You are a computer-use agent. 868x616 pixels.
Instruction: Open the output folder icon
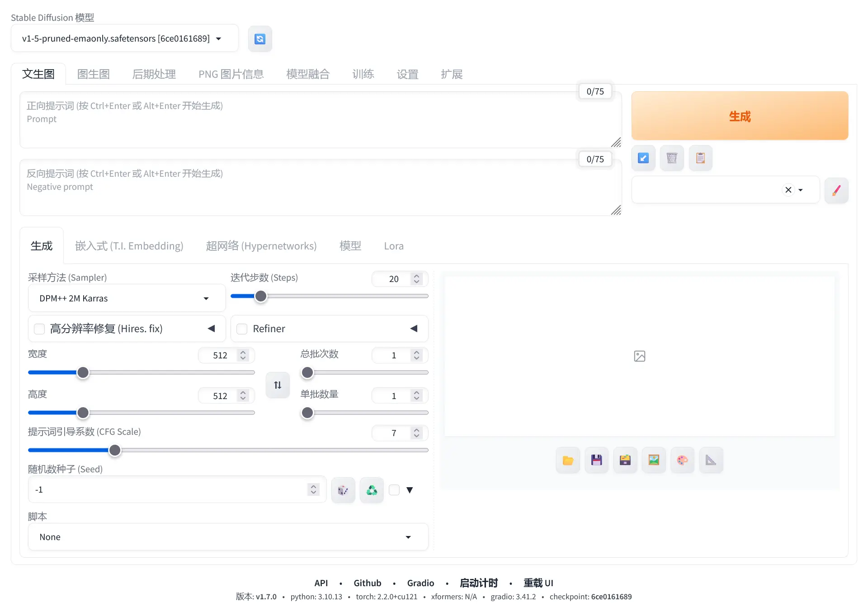(568, 461)
